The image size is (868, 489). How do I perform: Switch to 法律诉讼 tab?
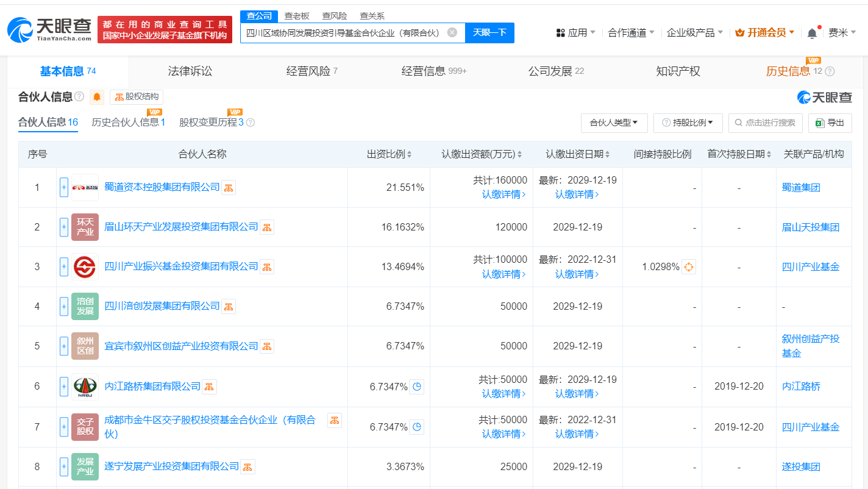[x=190, y=71]
